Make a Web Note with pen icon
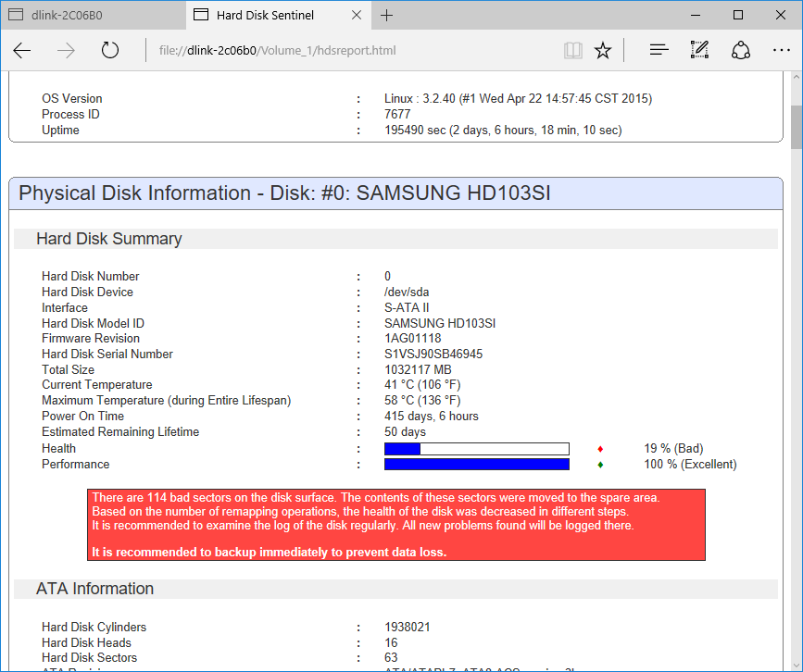The width and height of the screenshot is (803, 672). (699, 50)
